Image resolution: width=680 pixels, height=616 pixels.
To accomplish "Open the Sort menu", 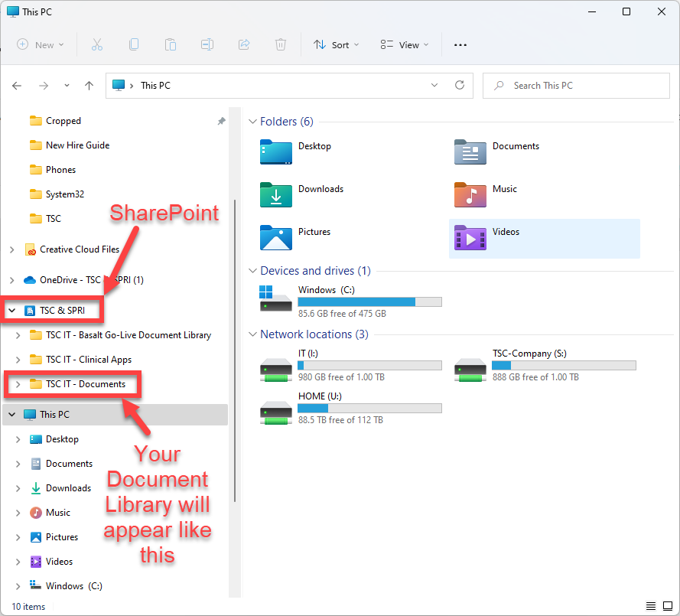I will [337, 45].
